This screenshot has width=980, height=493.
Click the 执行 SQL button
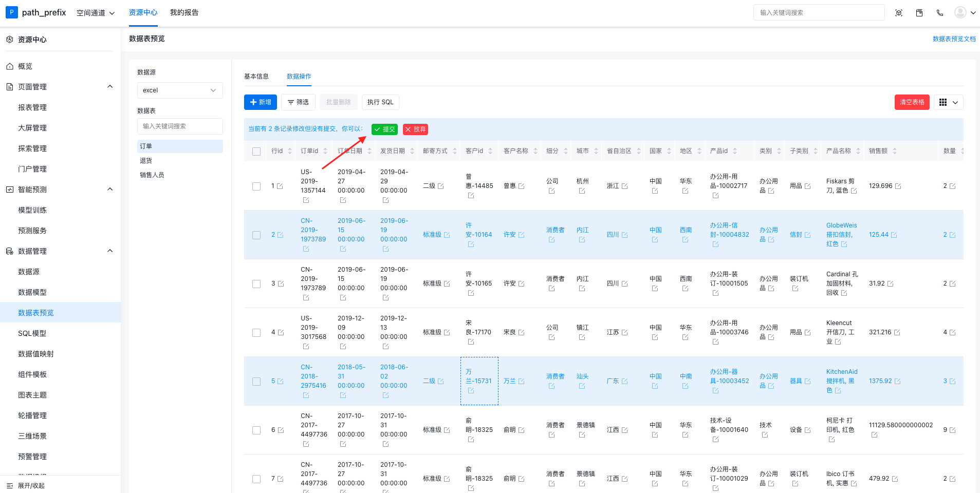coord(380,102)
